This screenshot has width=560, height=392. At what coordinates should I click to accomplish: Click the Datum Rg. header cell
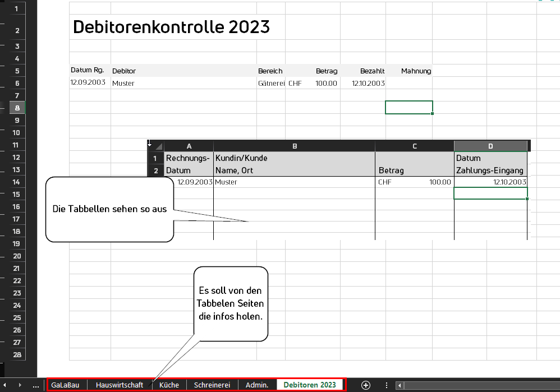90,71
